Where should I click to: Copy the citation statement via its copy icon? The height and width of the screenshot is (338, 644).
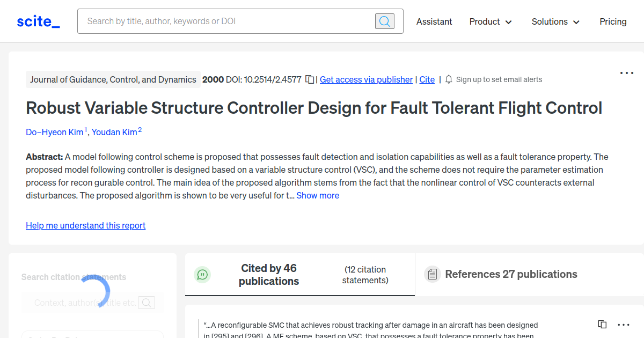click(602, 324)
